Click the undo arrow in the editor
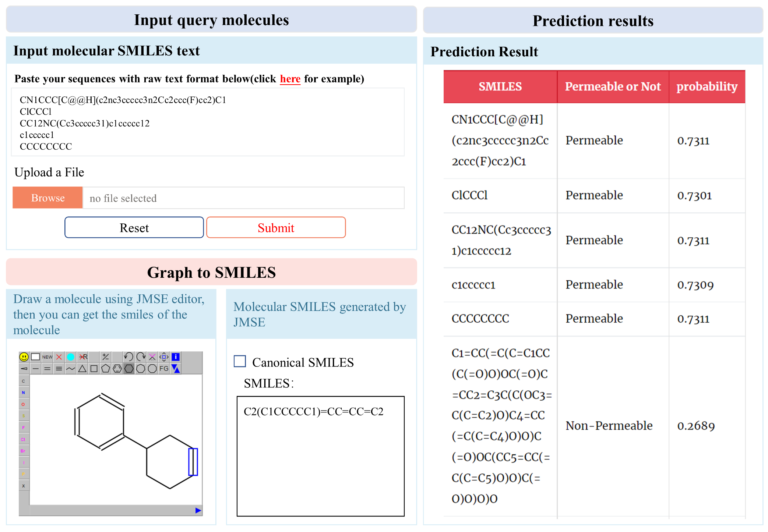 [x=128, y=357]
